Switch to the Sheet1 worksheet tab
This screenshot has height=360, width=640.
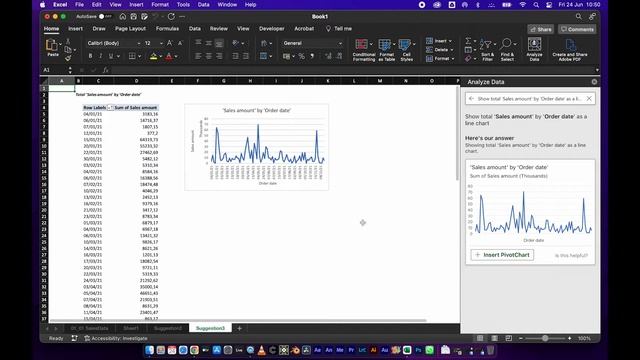pos(131,328)
